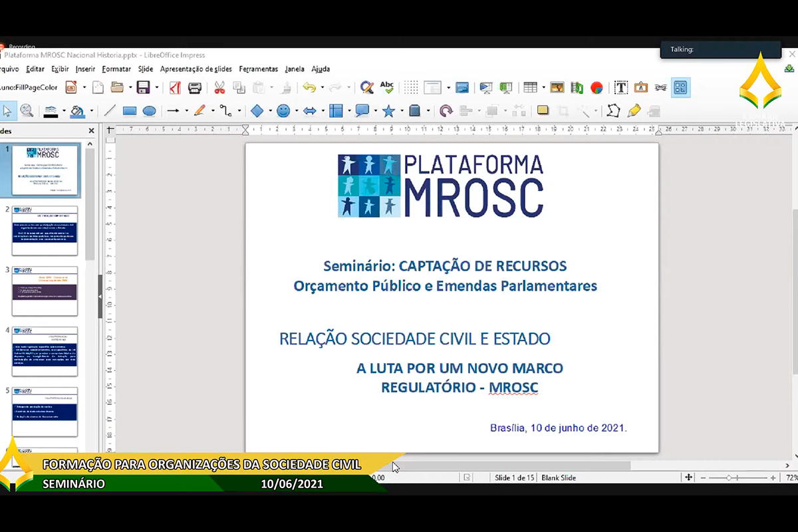Pick the Rectangle shape tool
This screenshot has width=798, height=532.
click(130, 111)
